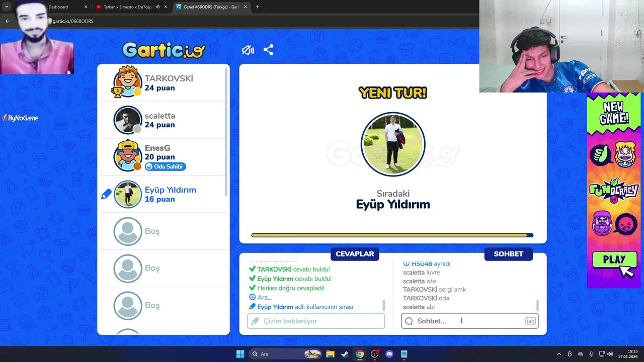The height and width of the screenshot is (362, 644).
Task: Open File Explorer from taskbar
Action: [x=330, y=354]
